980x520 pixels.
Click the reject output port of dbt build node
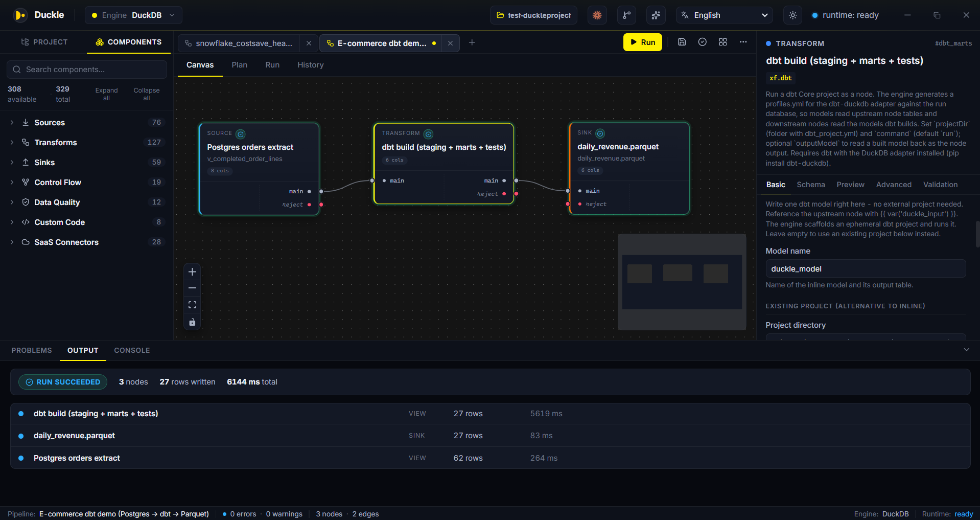pyautogui.click(x=516, y=194)
